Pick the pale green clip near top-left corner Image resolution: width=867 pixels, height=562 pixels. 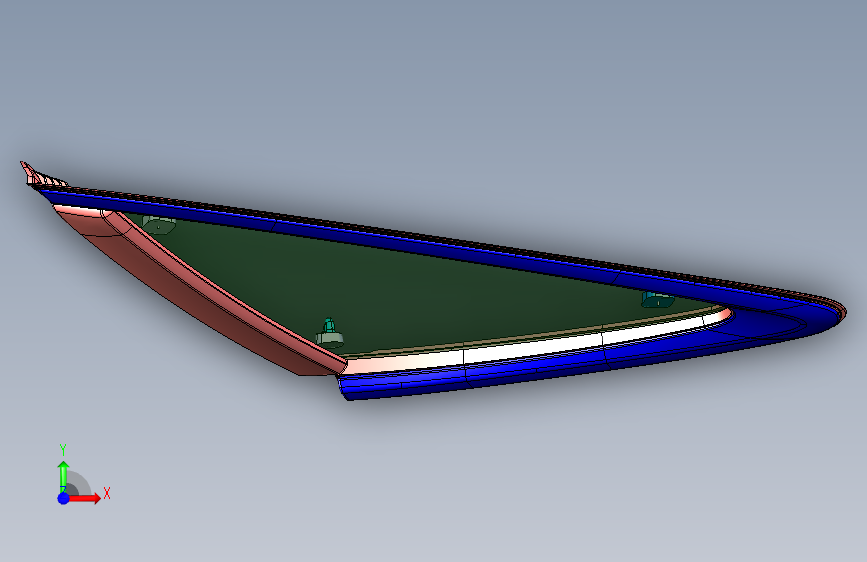click(x=159, y=225)
